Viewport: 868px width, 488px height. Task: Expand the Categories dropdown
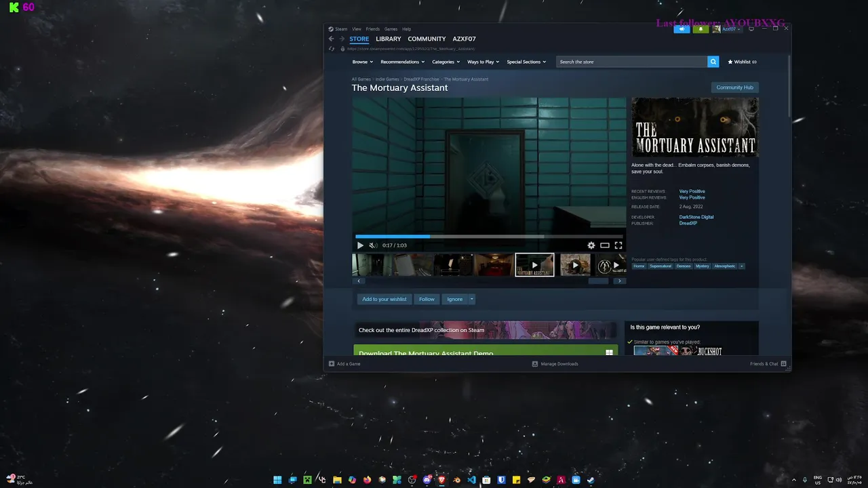tap(446, 62)
